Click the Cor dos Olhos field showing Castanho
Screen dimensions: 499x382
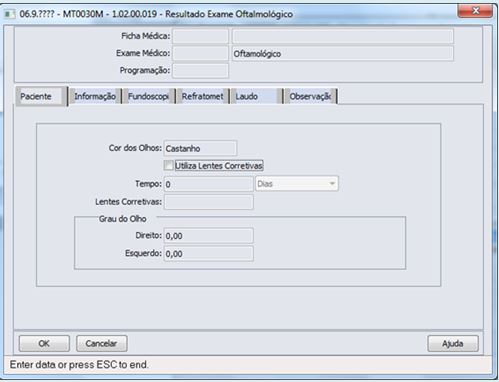tap(200, 148)
